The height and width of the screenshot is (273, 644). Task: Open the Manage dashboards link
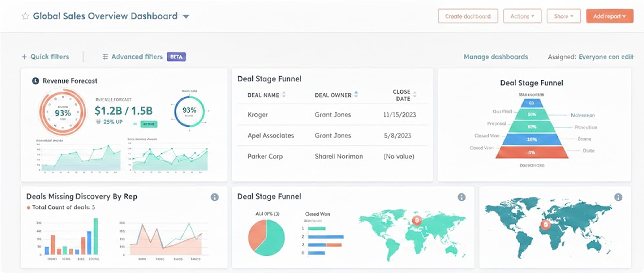(496, 57)
